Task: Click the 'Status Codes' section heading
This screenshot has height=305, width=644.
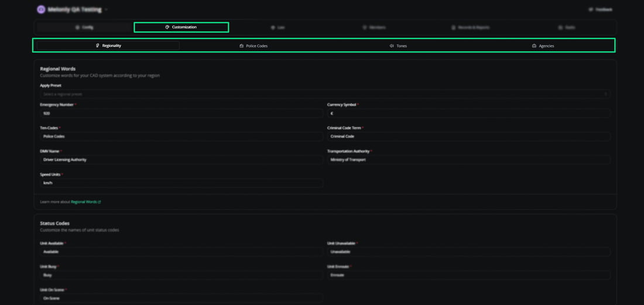Action: pos(54,223)
